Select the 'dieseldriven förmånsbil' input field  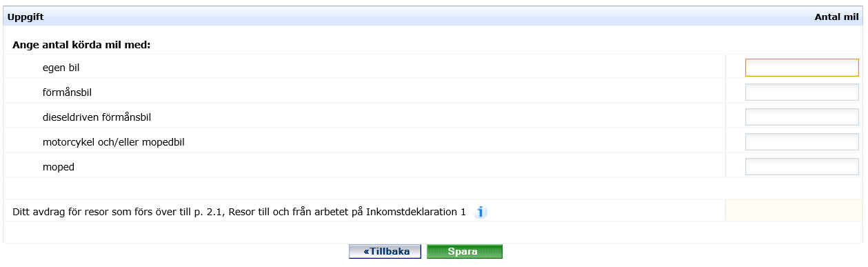point(802,117)
